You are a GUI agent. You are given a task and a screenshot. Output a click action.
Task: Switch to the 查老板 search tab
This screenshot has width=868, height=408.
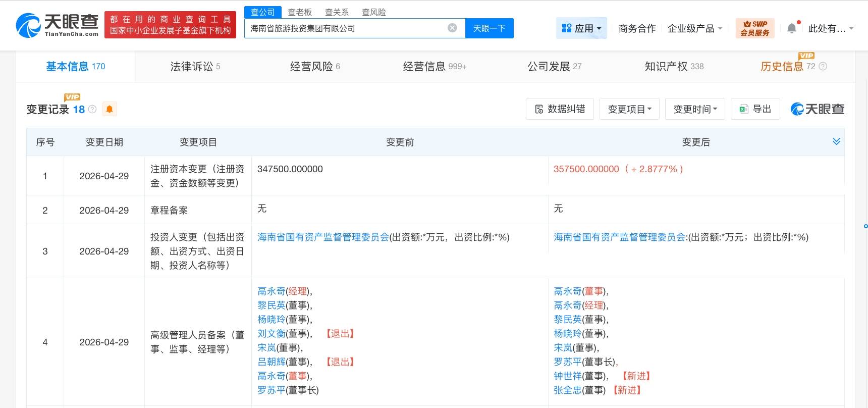click(x=300, y=12)
